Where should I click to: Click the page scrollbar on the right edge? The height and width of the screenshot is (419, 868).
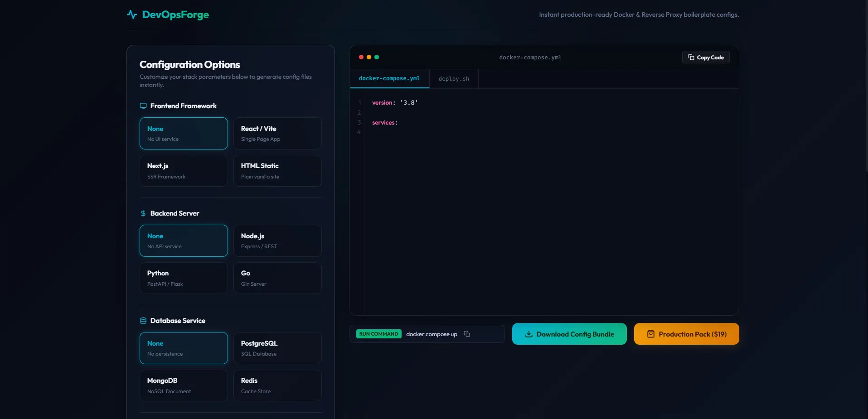866,86
